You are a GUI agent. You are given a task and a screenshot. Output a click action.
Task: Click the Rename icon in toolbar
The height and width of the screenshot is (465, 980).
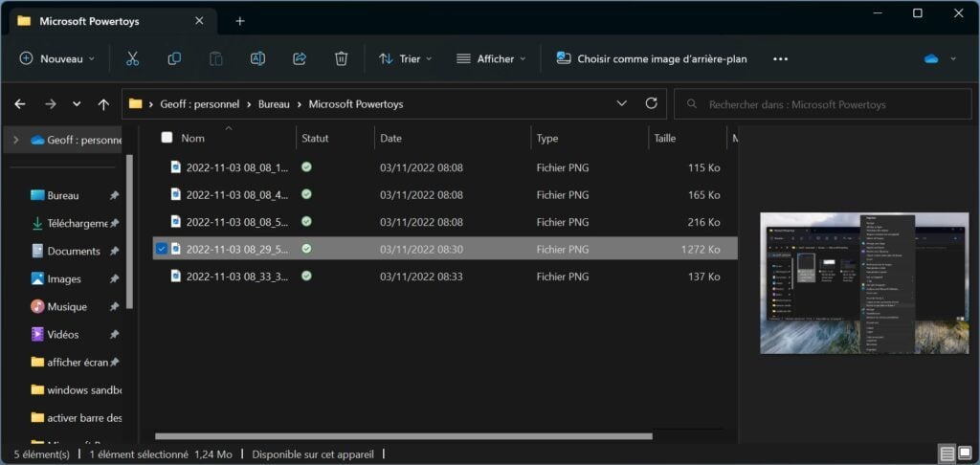pyautogui.click(x=257, y=58)
